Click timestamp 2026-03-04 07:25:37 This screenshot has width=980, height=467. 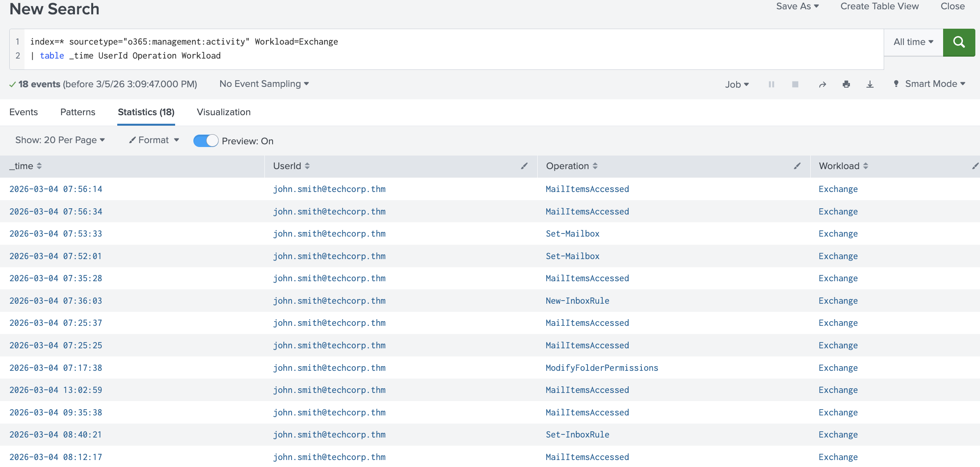click(56, 323)
